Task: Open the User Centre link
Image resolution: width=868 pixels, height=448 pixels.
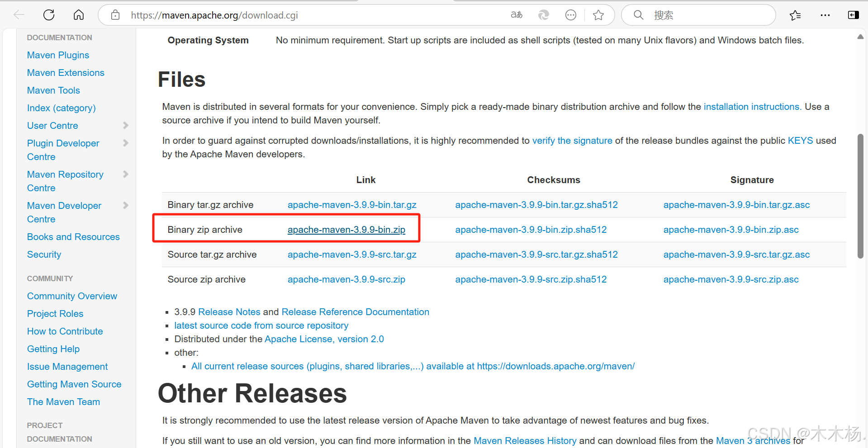Action: tap(52, 126)
